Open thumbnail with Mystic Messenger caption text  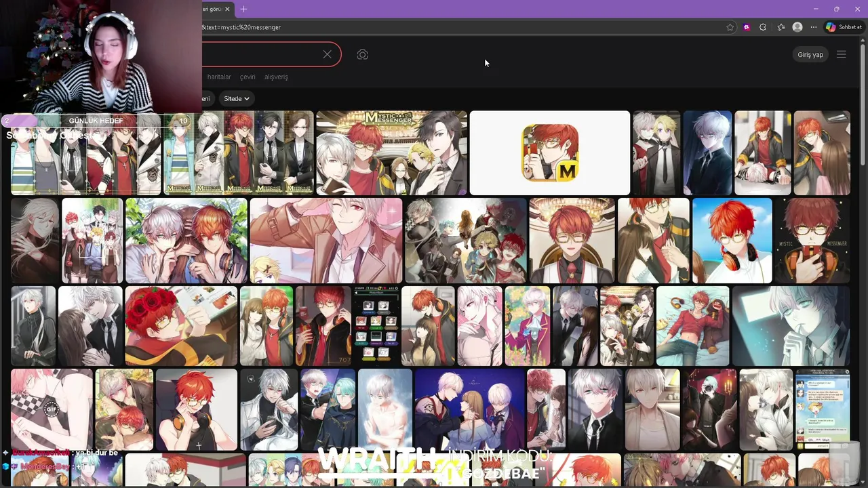point(812,241)
